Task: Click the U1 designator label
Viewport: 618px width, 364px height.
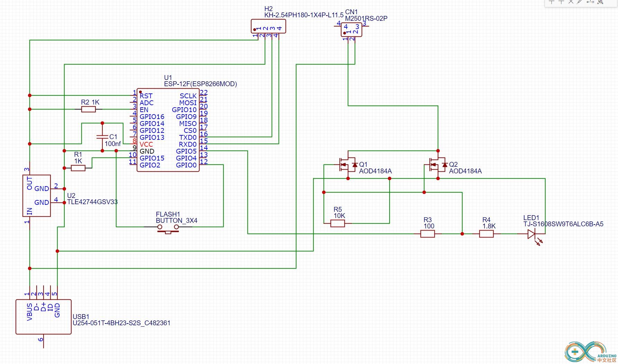Action: 168,78
